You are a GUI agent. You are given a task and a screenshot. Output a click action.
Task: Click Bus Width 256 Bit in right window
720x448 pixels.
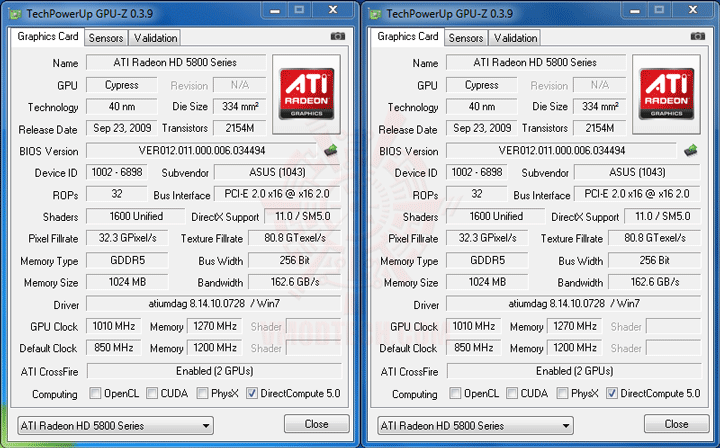[655, 260]
